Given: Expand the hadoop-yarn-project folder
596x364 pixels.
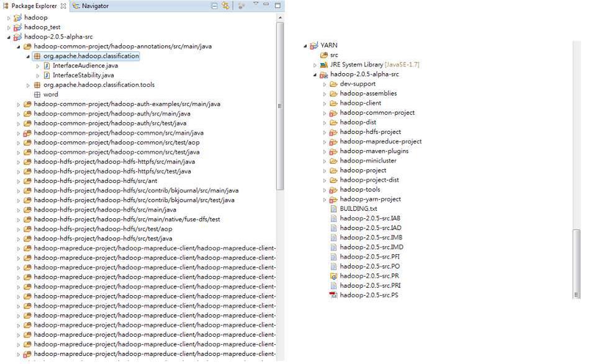Looking at the screenshot, I should tap(325, 200).
